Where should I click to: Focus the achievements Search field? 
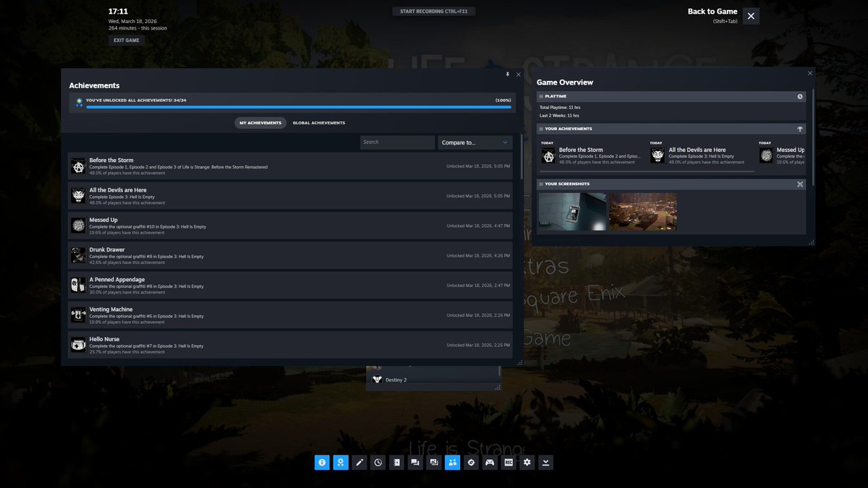[x=397, y=142]
